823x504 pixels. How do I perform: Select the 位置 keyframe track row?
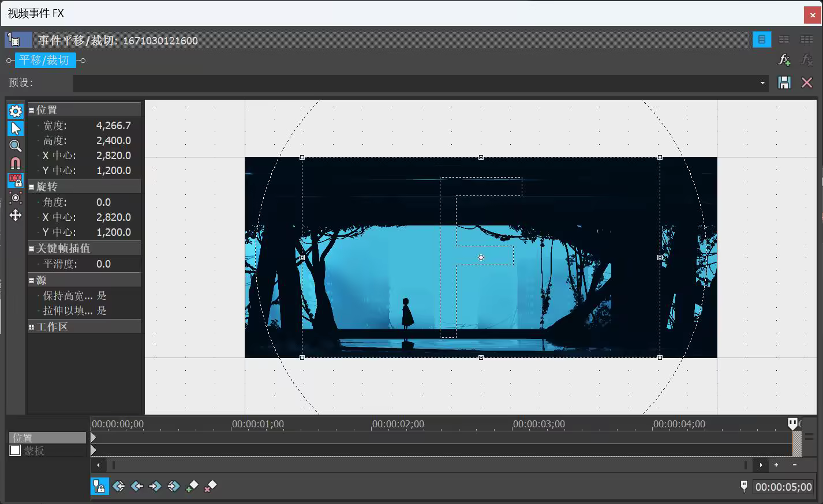click(47, 438)
